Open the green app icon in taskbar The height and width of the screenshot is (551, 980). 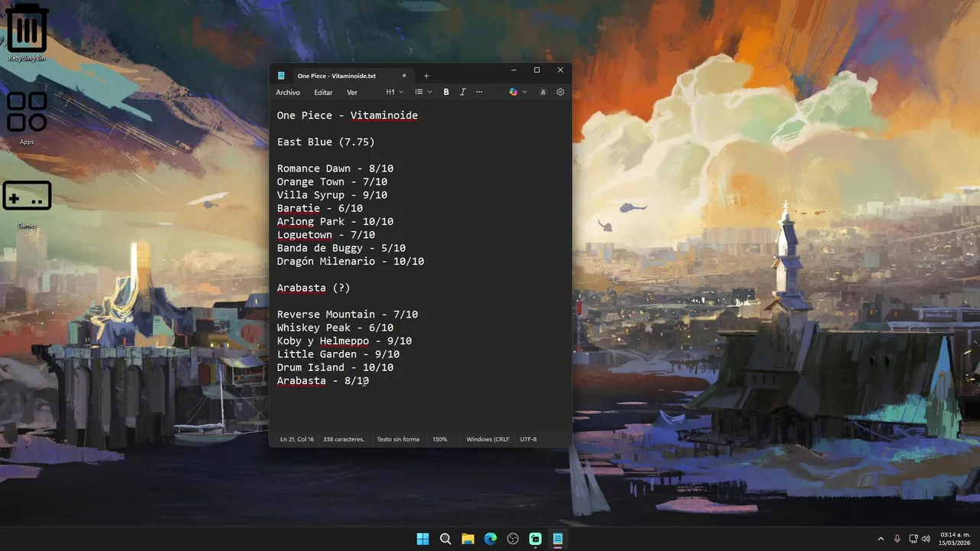(x=535, y=539)
